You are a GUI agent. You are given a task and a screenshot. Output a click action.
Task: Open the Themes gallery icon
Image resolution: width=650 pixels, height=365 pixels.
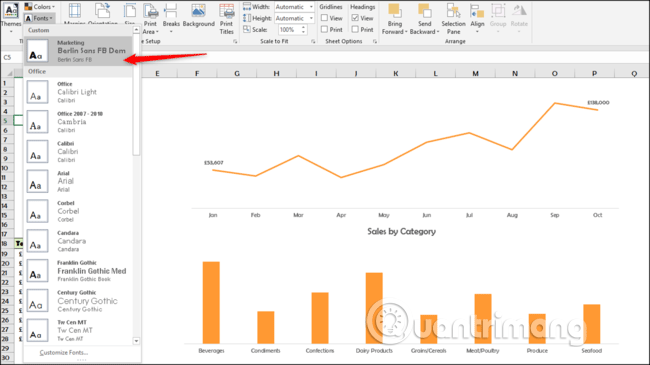(10, 10)
